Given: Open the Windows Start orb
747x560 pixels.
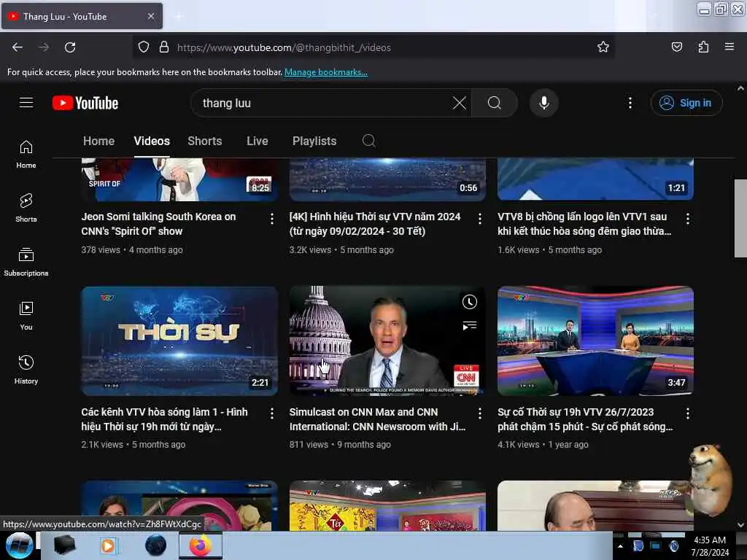Looking at the screenshot, I should coord(19,545).
